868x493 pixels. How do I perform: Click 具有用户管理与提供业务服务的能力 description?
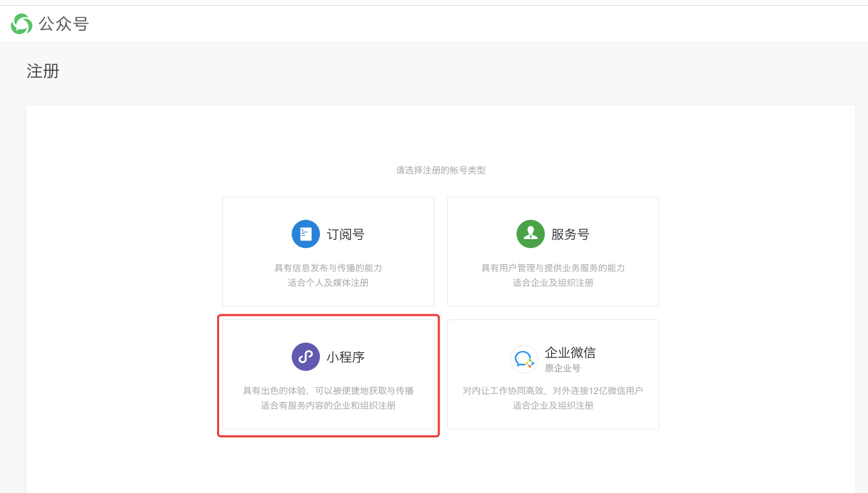[x=553, y=268]
